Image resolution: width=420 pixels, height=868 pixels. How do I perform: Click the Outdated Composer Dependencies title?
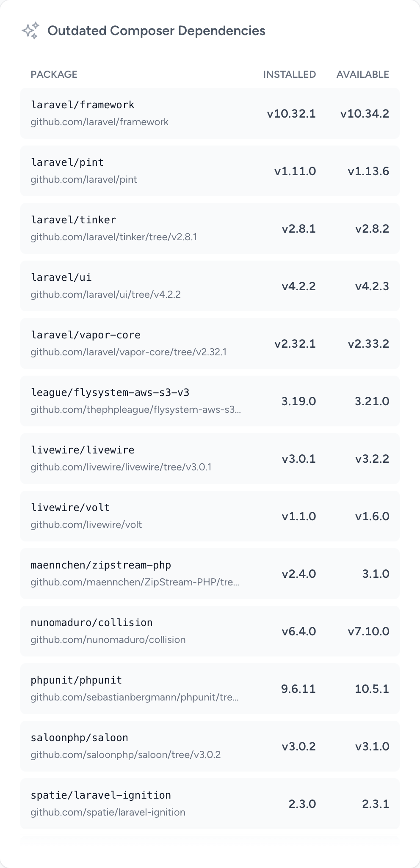[x=156, y=30]
